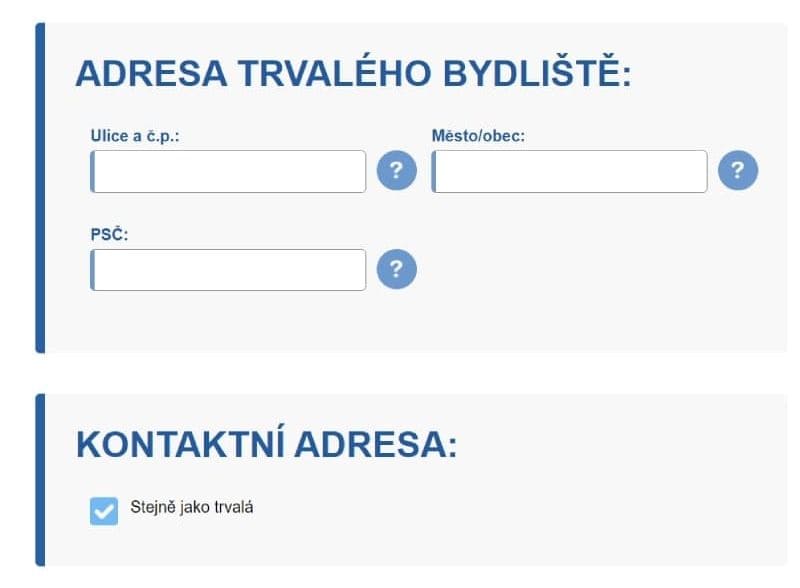Click the blue left edge of the Město/obec input
The image size is (800, 588).
tap(434, 172)
